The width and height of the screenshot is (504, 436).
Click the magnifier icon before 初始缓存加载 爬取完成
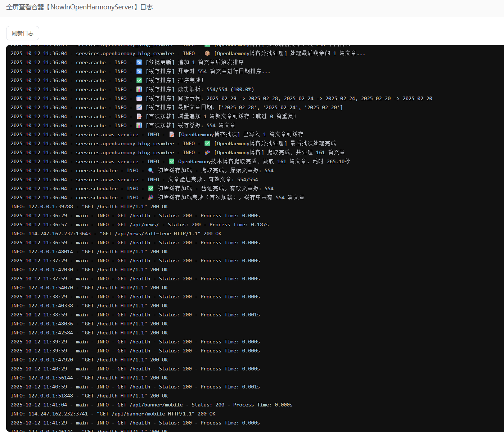151,170
